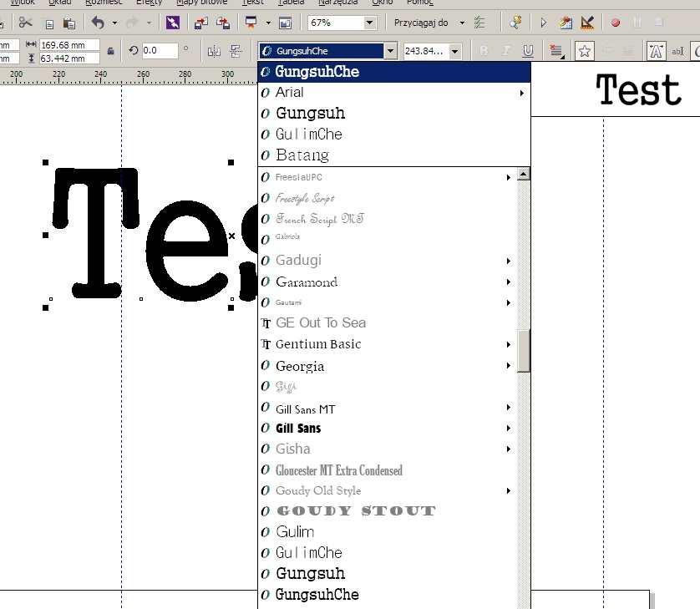700x609 pixels.
Task: Toggle the interactive OpenType star button
Action: [585, 51]
